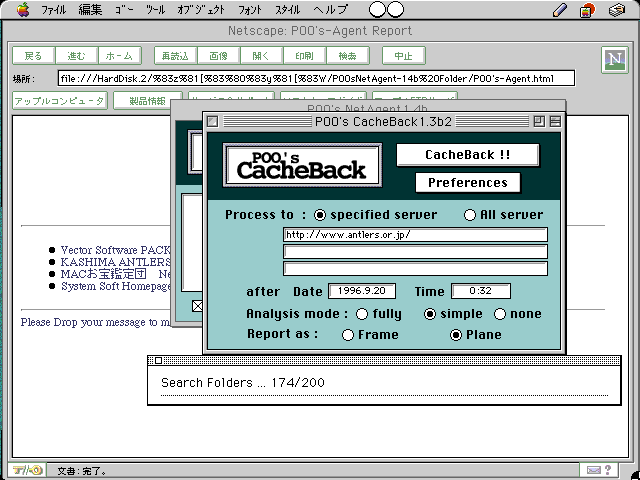Click the server URL field with antlers.or.jp

click(415, 235)
